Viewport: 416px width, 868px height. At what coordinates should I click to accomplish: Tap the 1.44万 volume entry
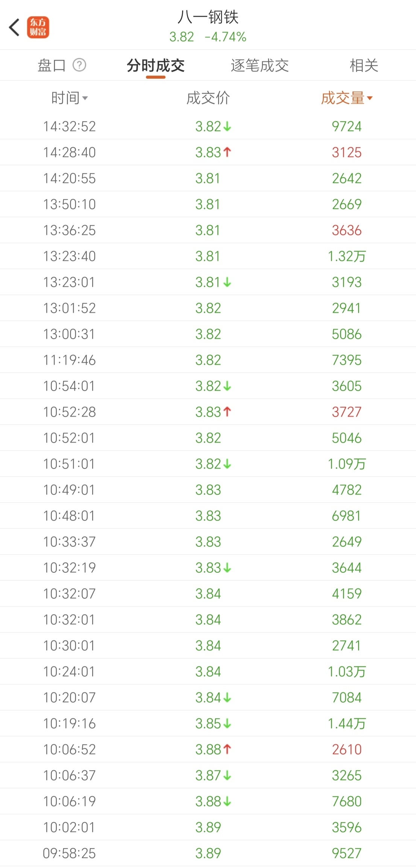[346, 724]
